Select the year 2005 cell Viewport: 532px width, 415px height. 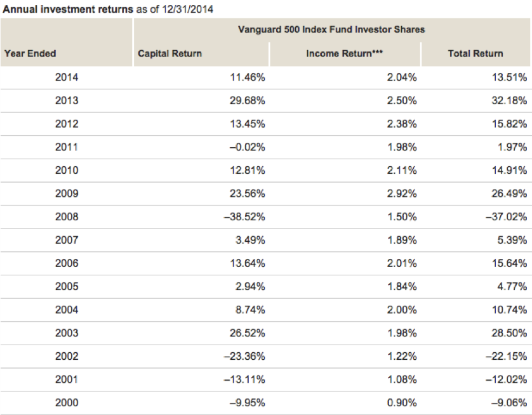coord(67,286)
